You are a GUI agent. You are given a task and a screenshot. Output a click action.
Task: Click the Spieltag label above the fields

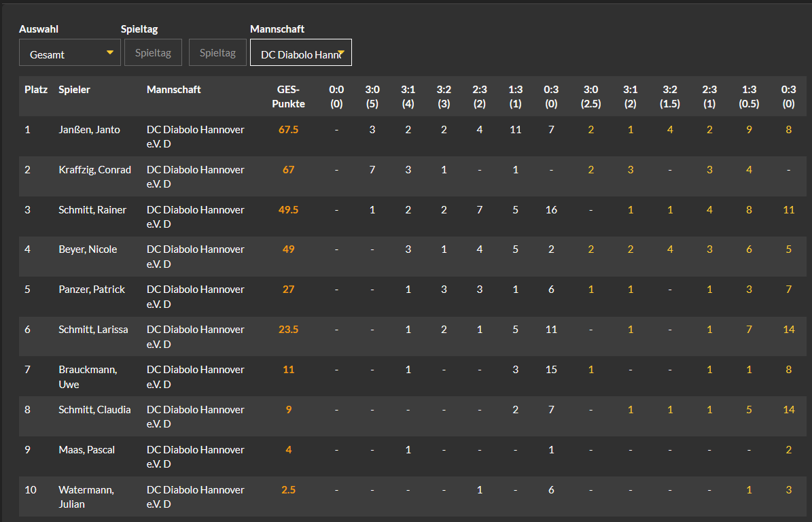(139, 29)
